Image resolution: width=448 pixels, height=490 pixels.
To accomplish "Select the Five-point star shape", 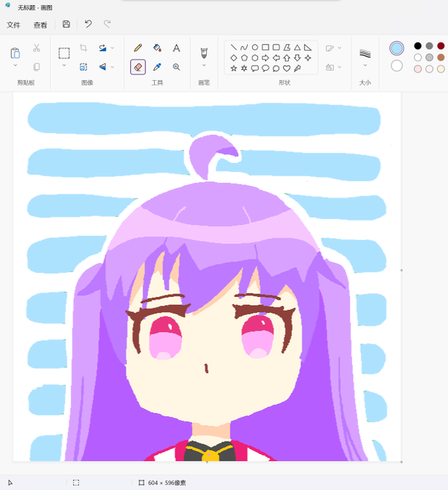I will (233, 68).
